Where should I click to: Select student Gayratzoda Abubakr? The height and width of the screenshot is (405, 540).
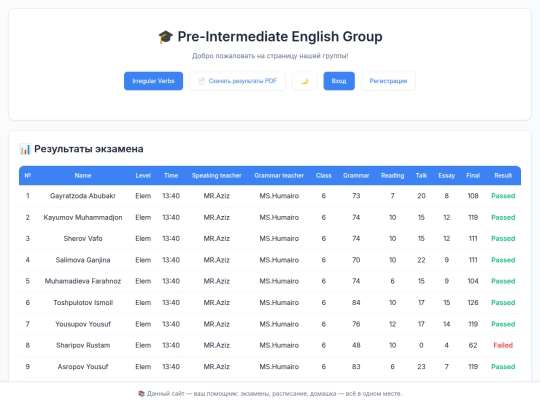point(83,196)
